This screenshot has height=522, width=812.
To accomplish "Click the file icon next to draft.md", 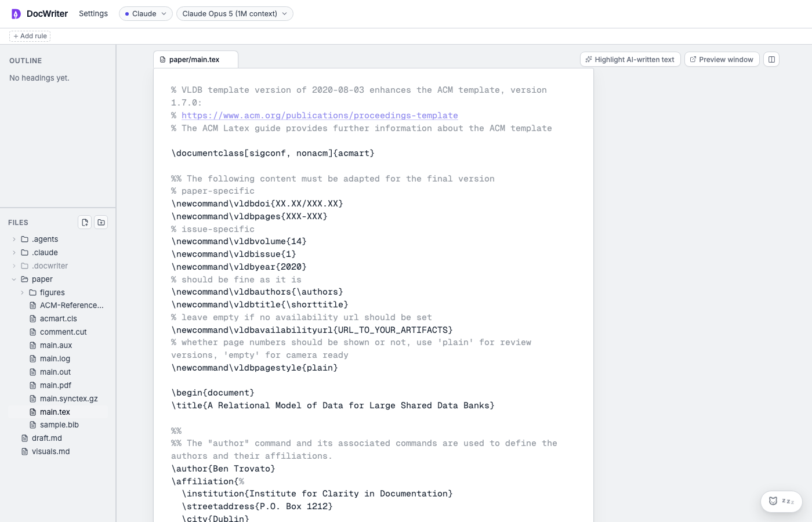I will 24,438.
